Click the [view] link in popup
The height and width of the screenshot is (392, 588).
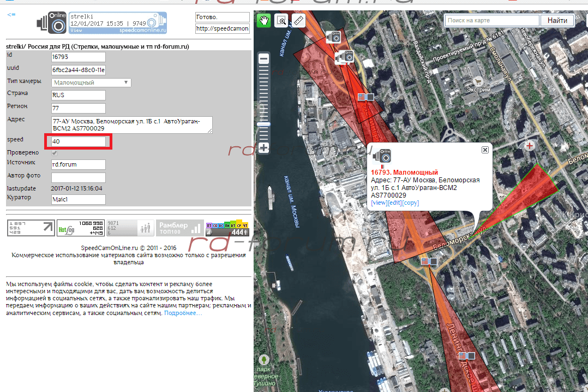pyautogui.click(x=379, y=203)
